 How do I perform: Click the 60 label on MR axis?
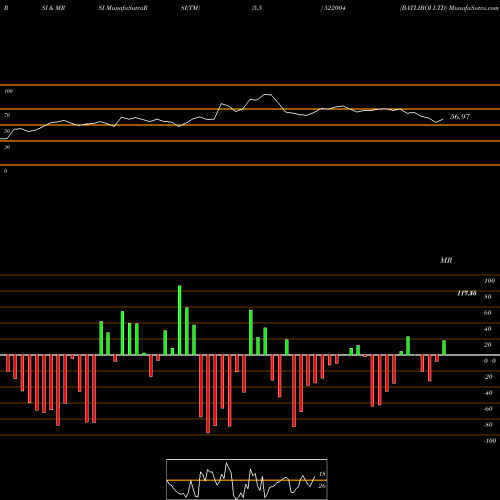pyautogui.click(x=488, y=313)
